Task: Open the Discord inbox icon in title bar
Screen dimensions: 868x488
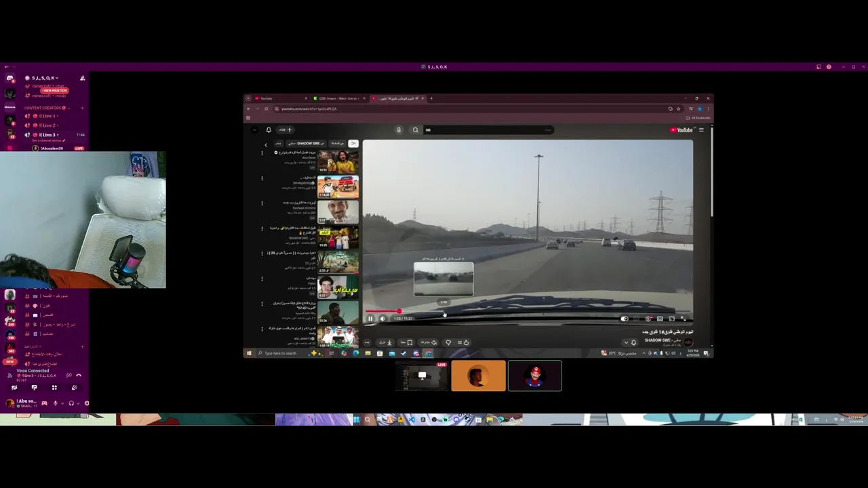Action: 818,66
